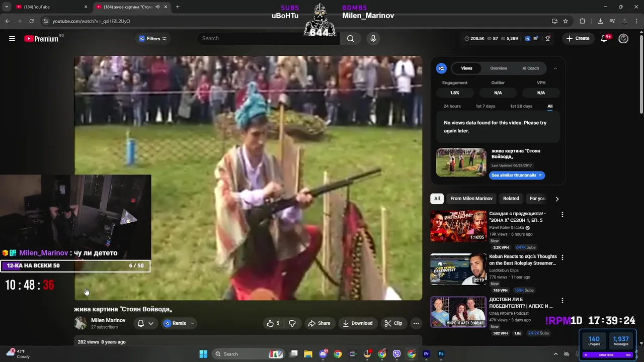The image size is (644, 362).
Task: Open File Explorer from the taskbar
Action: click(x=308, y=354)
